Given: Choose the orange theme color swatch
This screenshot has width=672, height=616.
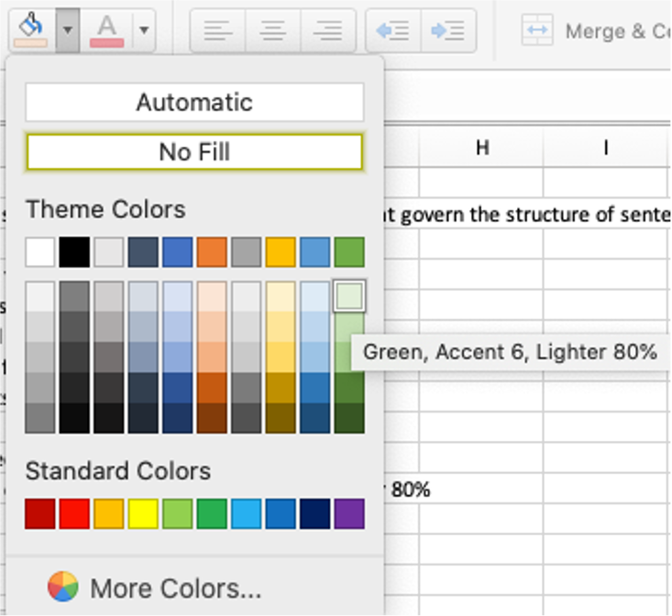Looking at the screenshot, I should (212, 252).
